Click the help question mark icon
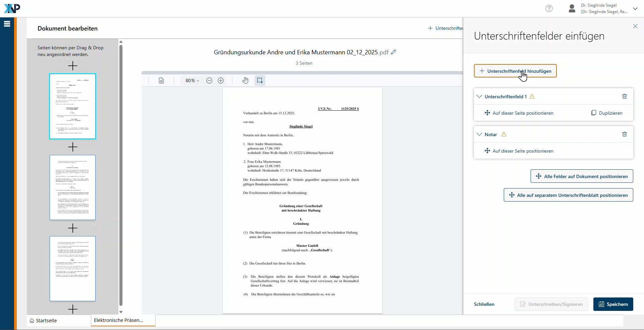 [549, 8]
